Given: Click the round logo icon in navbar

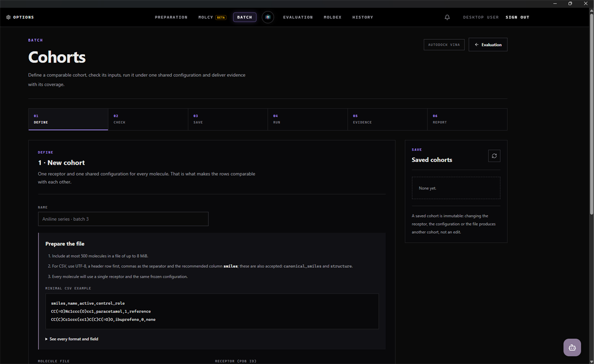Looking at the screenshot, I should point(268,17).
